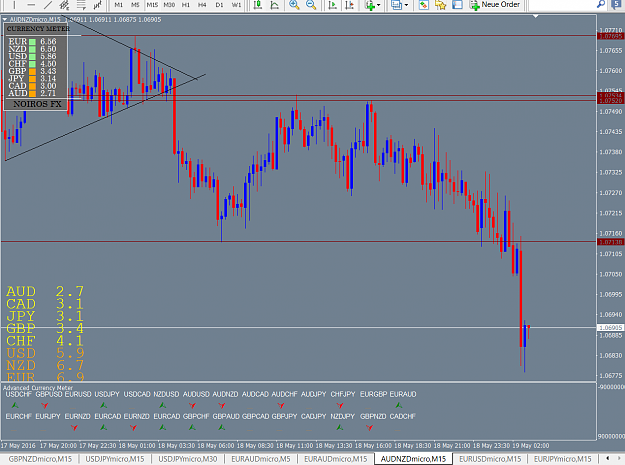The height and width of the screenshot is (465, 625).
Task: Switch chart to candlestick display icon
Action: (x=258, y=5)
